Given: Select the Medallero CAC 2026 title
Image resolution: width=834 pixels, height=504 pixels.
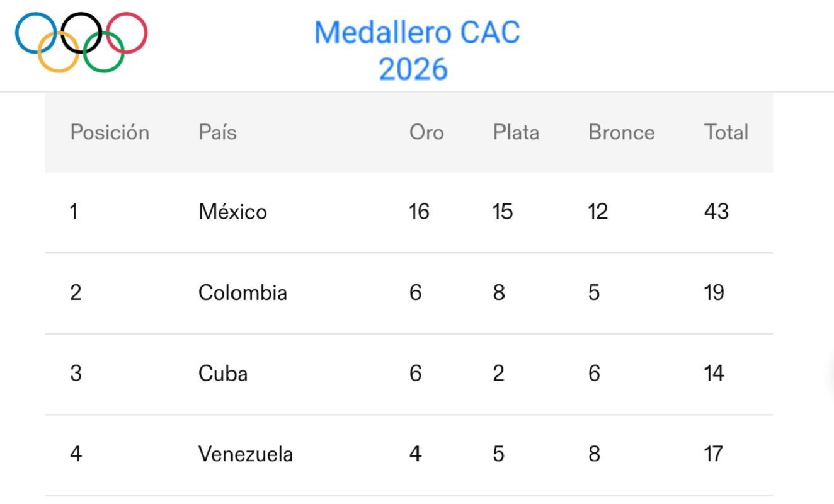Looking at the screenshot, I should (x=417, y=50).
